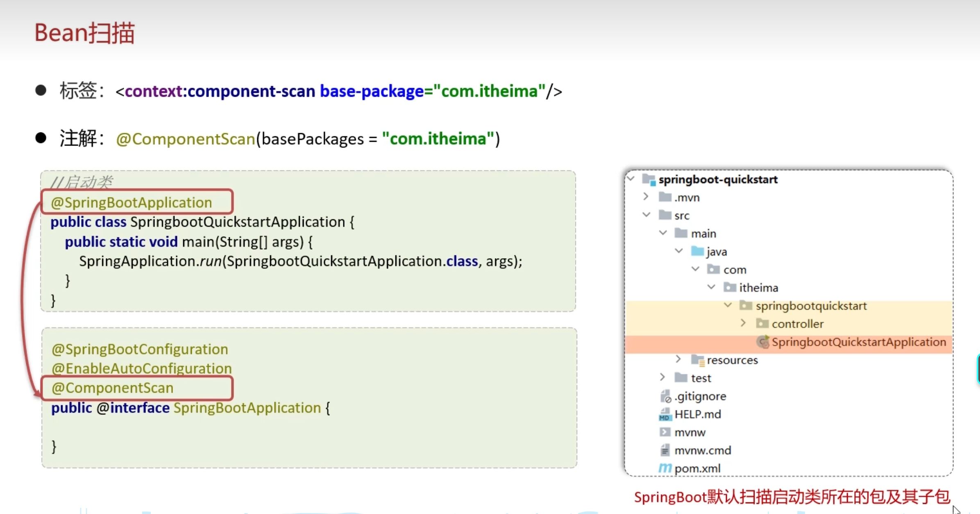Expand the .mvn folder chevron
980x514 pixels.
point(646,197)
